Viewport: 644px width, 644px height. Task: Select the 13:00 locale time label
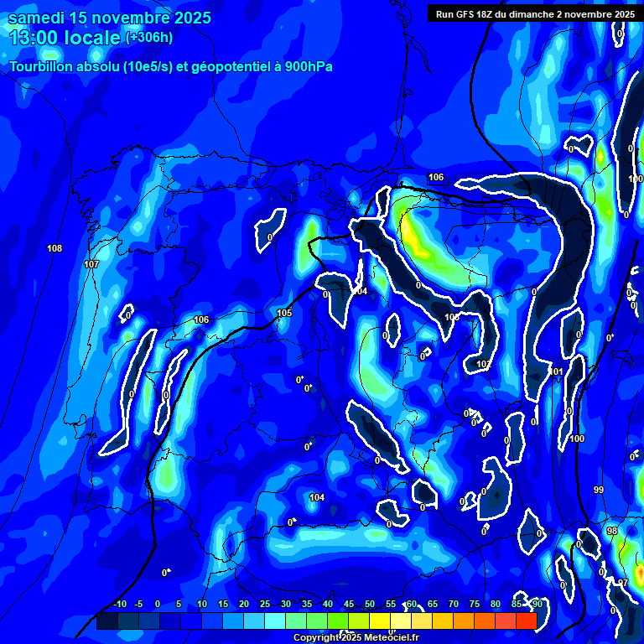point(65,38)
